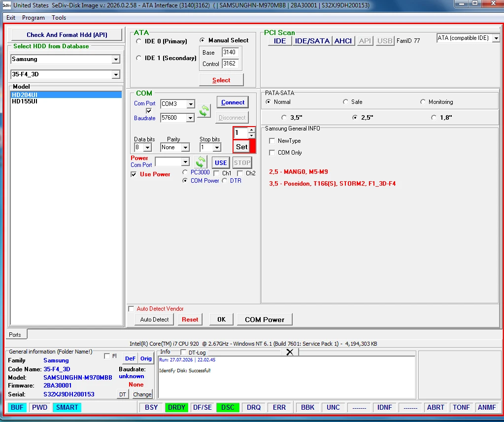Open the Parity None dropdown
Screen dimensions: 504x422
pos(185,147)
